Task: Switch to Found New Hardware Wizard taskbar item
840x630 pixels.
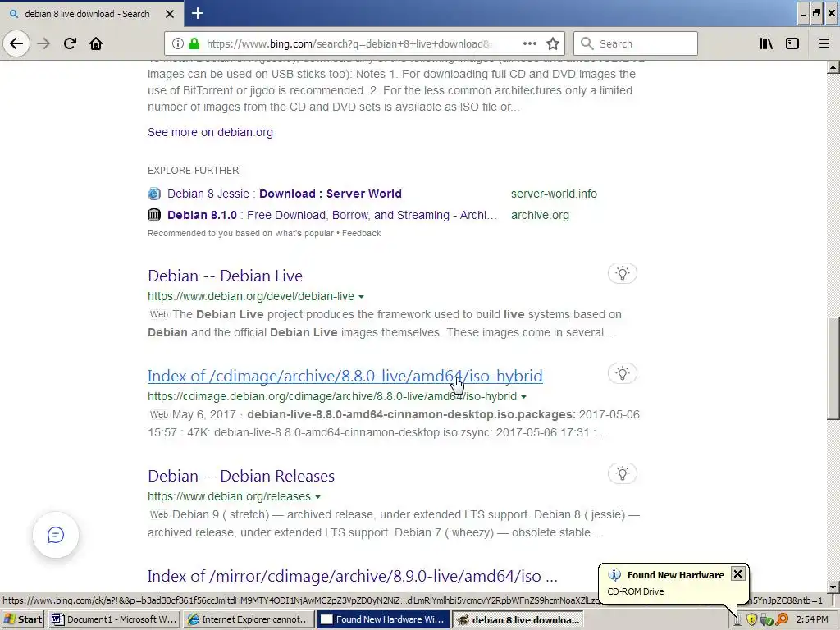Action: point(383,619)
